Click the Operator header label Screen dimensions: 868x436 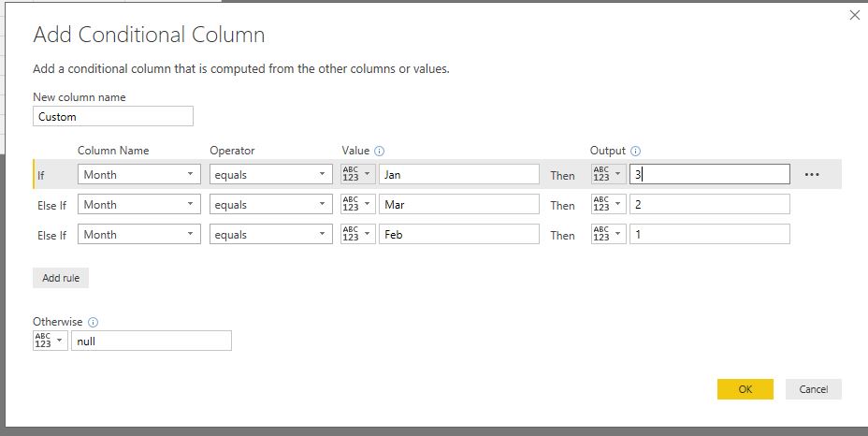(232, 151)
